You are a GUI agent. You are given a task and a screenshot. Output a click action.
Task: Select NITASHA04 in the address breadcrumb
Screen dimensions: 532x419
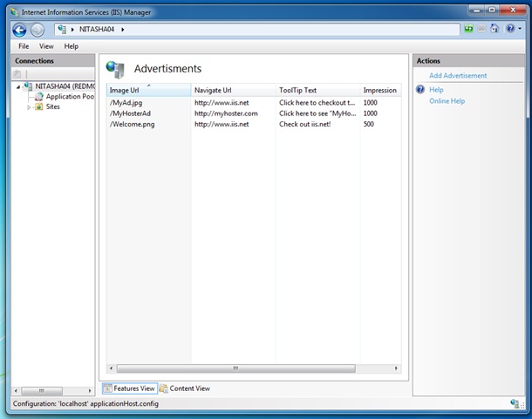coord(97,29)
